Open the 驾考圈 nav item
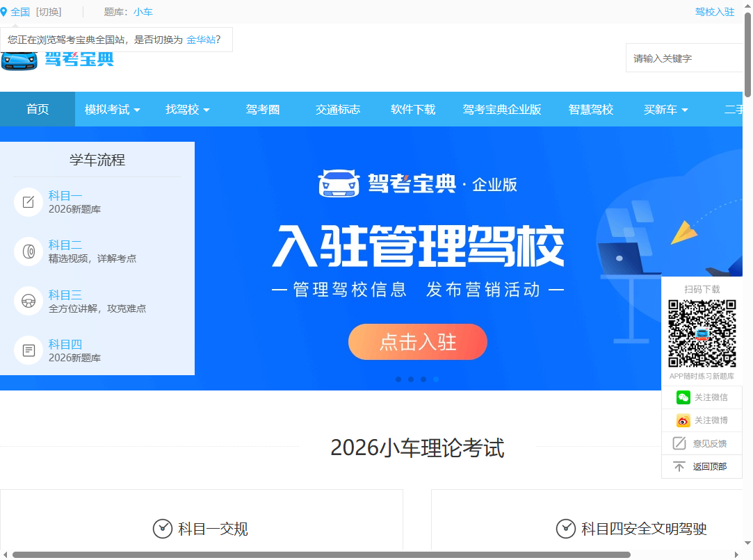This screenshot has height=560, width=753. 263,109
